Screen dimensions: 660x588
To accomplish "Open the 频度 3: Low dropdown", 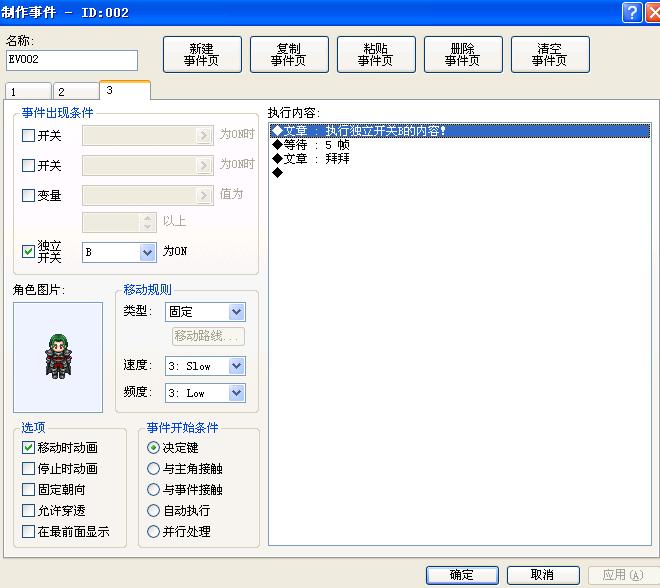I will pyautogui.click(x=205, y=393).
